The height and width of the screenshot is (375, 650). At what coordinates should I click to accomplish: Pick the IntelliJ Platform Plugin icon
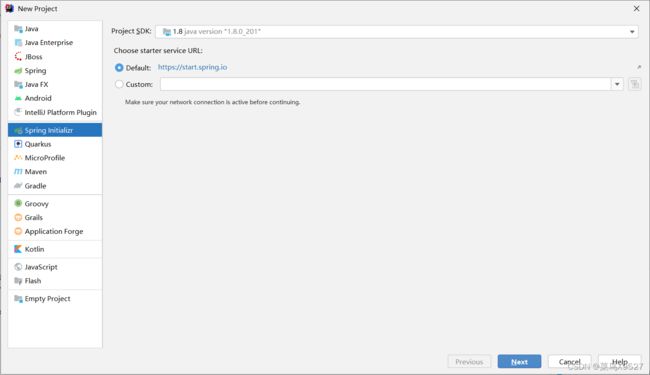pyautogui.click(x=18, y=112)
